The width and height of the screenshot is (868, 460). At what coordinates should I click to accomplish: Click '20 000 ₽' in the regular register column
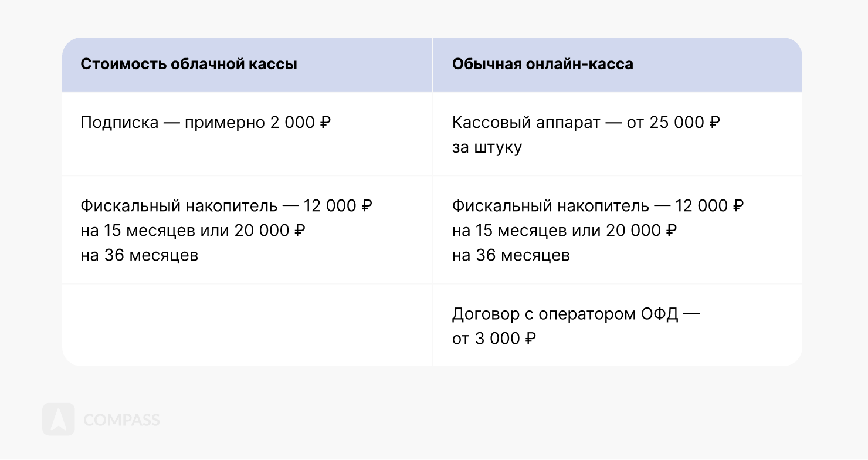642,231
